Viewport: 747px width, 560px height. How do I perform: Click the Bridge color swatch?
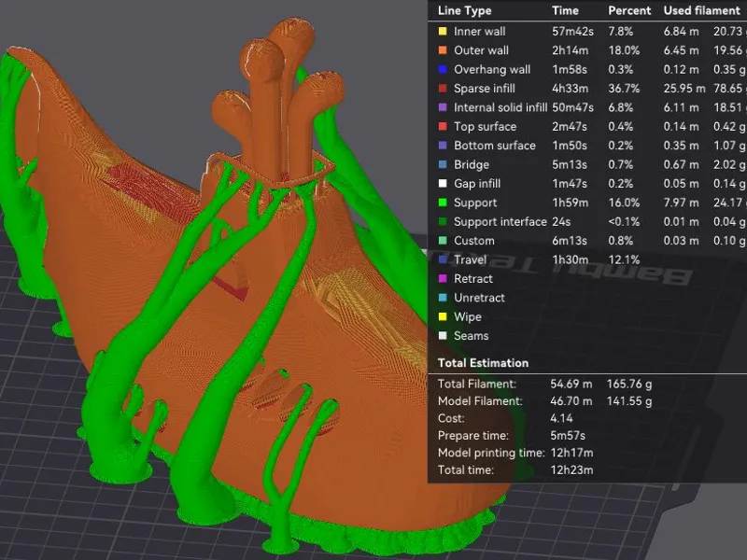pyautogui.click(x=443, y=165)
